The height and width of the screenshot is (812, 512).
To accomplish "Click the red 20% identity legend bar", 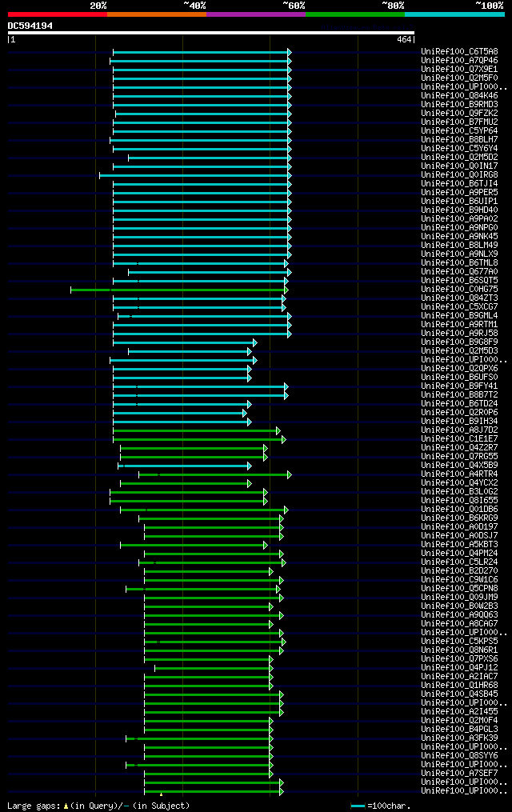I will coord(58,14).
